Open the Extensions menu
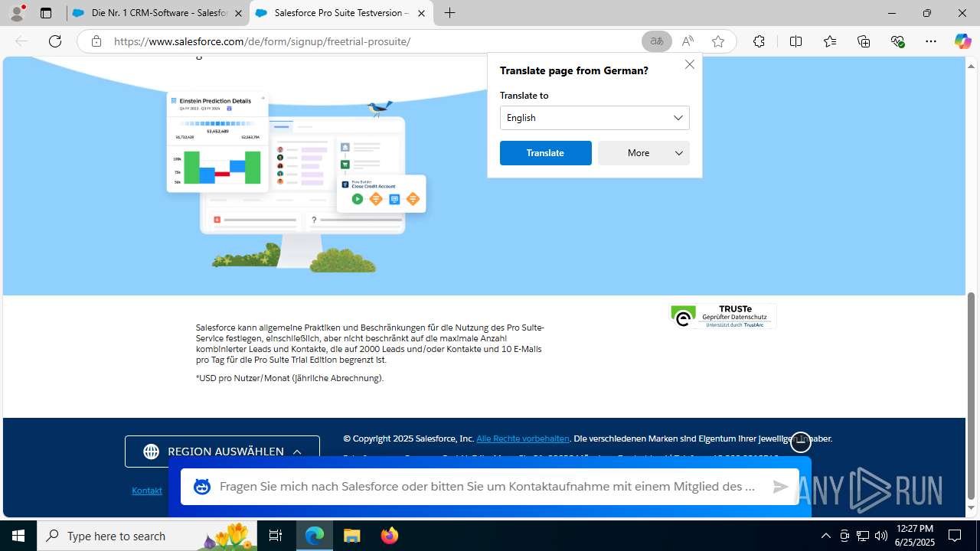Screen dimensions: 980x551 [759, 41]
